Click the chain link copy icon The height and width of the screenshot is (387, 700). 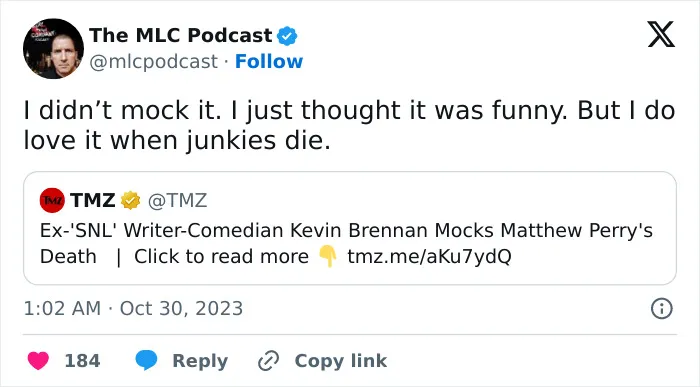click(x=269, y=361)
